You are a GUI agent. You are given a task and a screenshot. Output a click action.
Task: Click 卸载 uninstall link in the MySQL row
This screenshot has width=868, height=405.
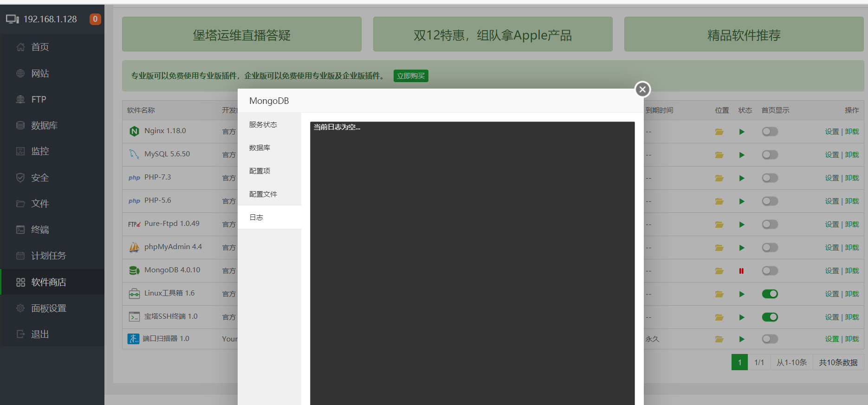[852, 155]
